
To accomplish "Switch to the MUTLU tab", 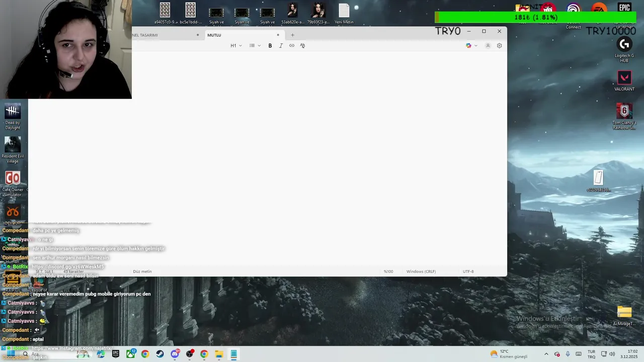I will point(244,35).
